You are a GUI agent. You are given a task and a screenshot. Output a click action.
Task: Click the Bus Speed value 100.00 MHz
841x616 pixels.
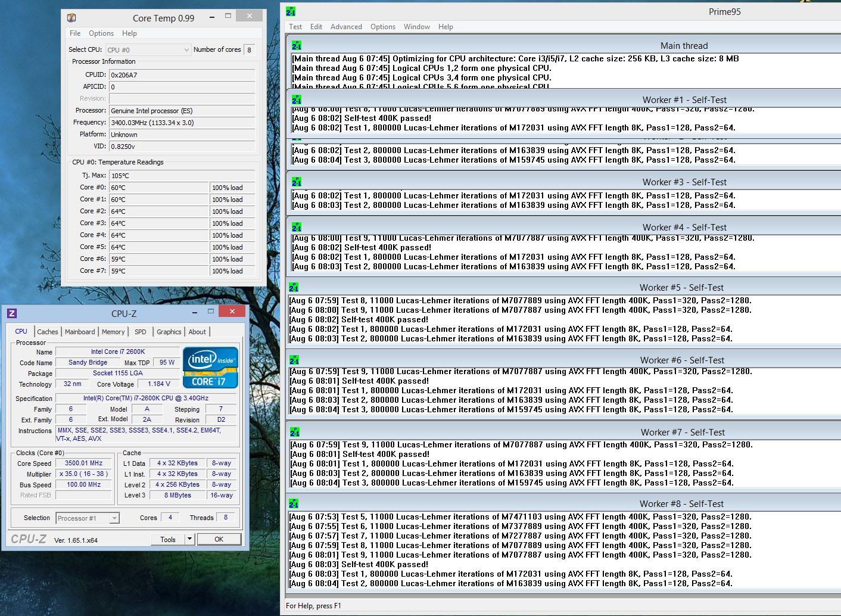click(x=83, y=484)
